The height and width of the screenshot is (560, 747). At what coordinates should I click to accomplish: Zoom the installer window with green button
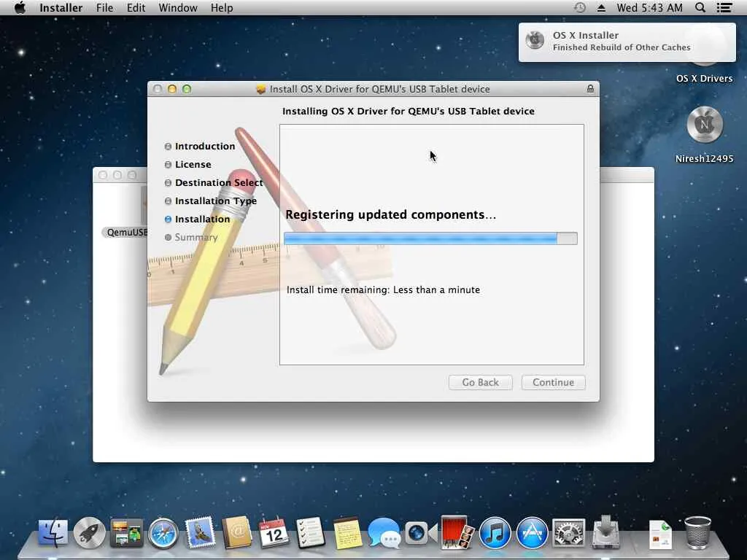pos(187,89)
